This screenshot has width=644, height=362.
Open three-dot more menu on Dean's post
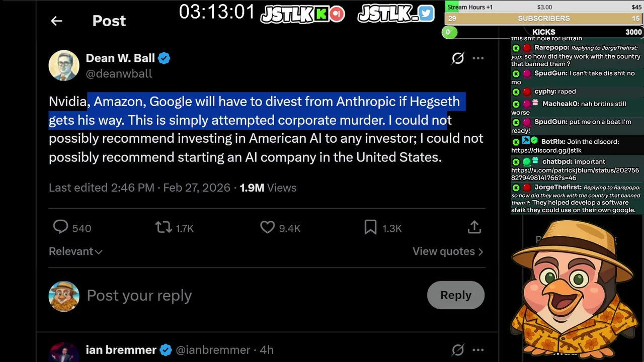tap(478, 58)
